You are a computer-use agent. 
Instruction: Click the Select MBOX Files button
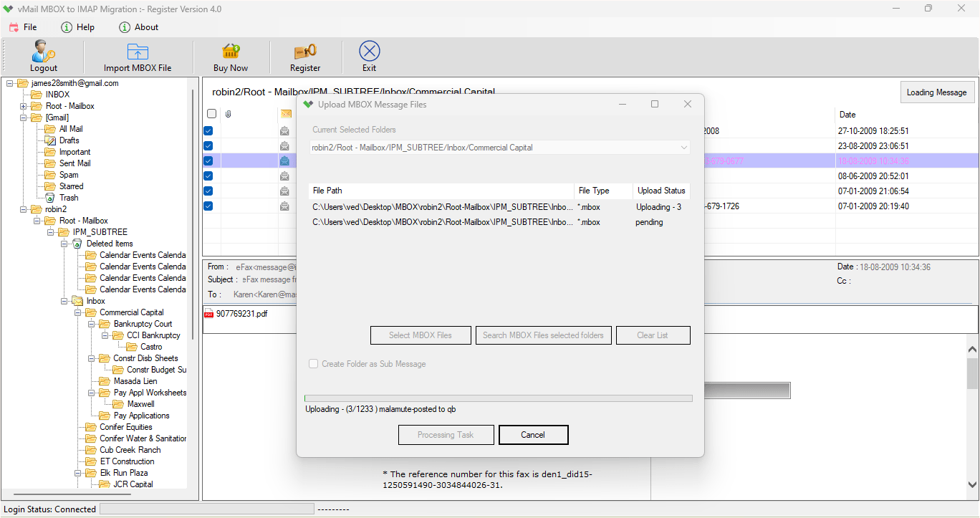point(421,335)
